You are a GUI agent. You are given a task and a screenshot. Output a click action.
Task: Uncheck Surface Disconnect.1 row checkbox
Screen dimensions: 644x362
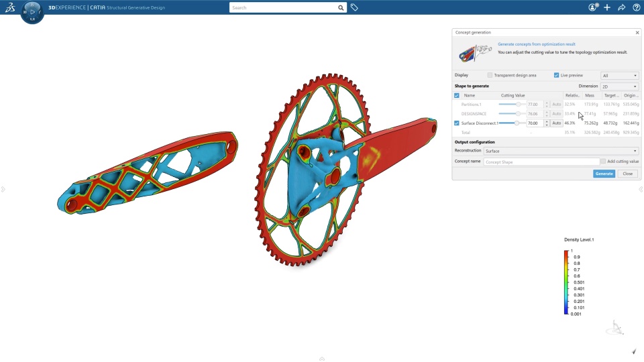[457, 123]
